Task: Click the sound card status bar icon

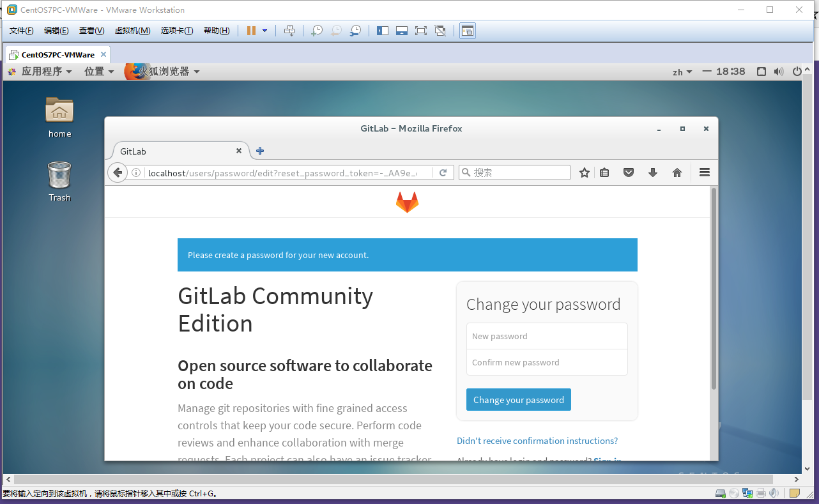Action: click(x=774, y=493)
